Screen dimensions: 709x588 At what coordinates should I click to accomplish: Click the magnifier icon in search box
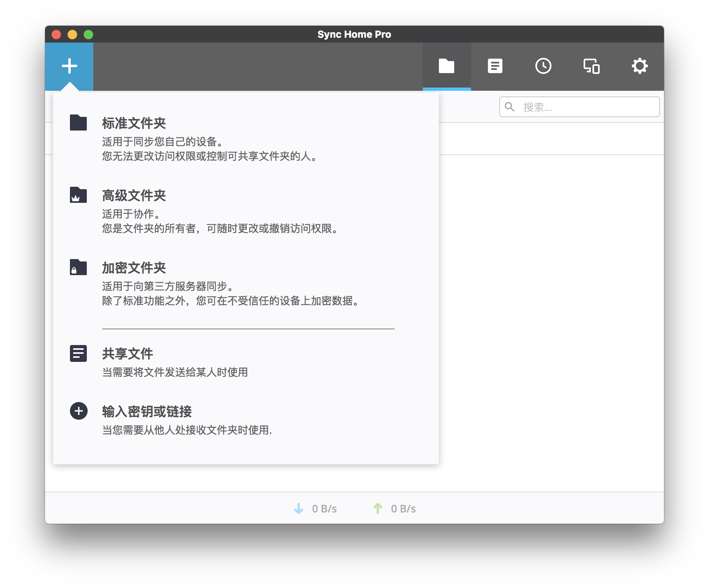coord(510,107)
